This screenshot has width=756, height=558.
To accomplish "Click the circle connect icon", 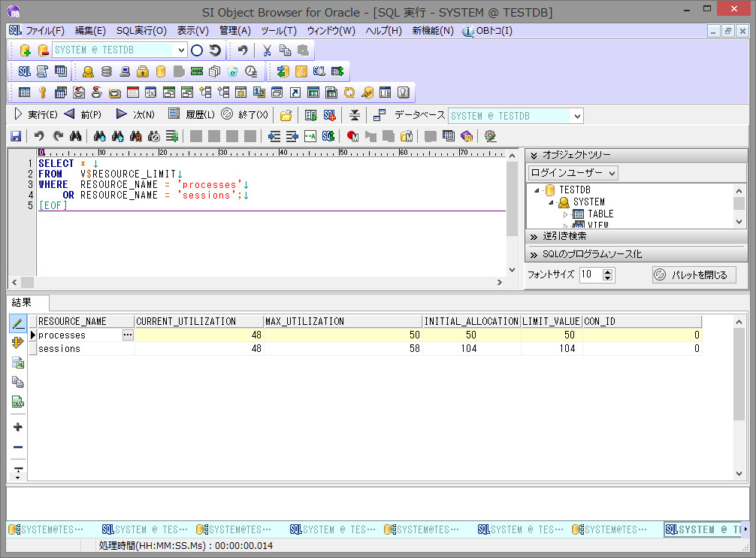I will tap(197, 50).
